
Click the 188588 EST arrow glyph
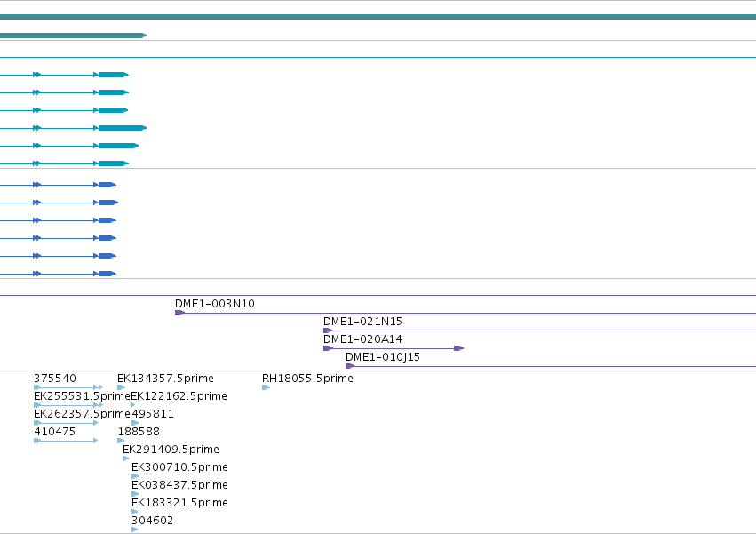(121, 441)
